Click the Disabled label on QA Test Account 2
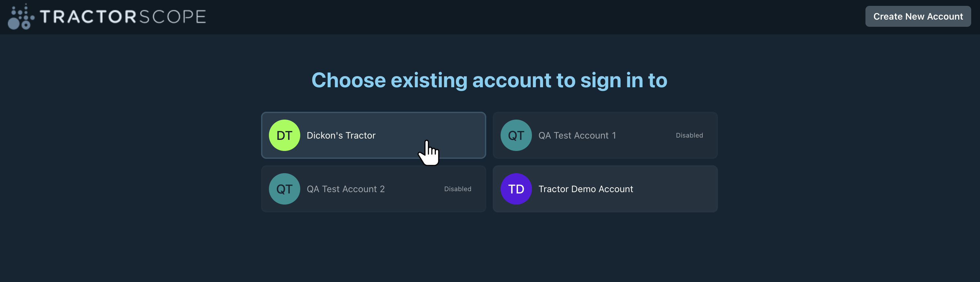The height and width of the screenshot is (282, 980). point(458,189)
